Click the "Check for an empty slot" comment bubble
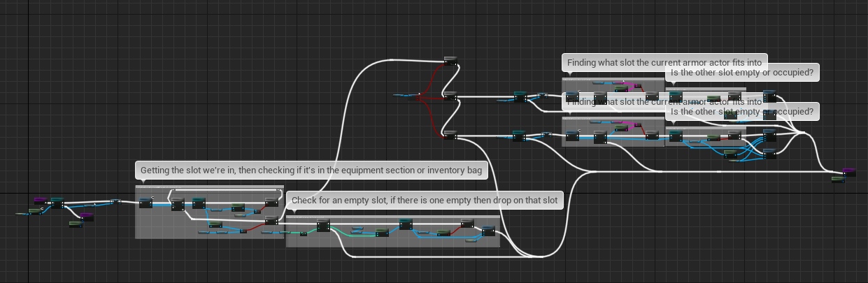 [426, 201]
